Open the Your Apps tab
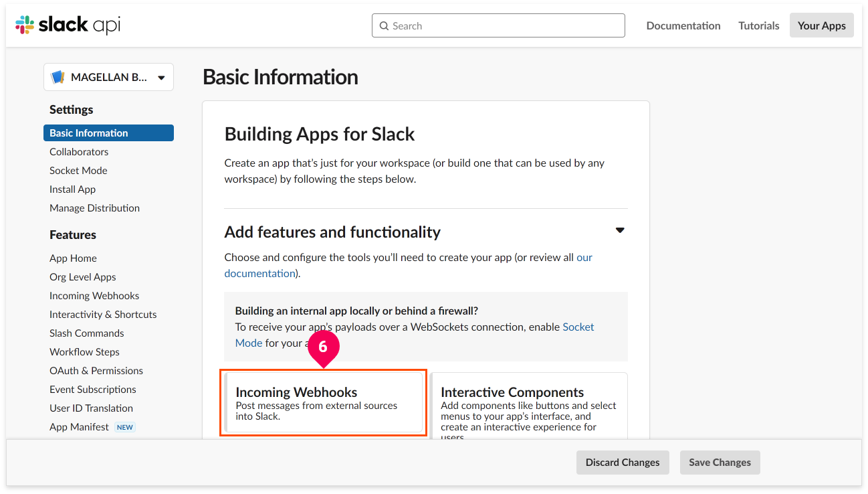The image size is (868, 494). click(821, 25)
